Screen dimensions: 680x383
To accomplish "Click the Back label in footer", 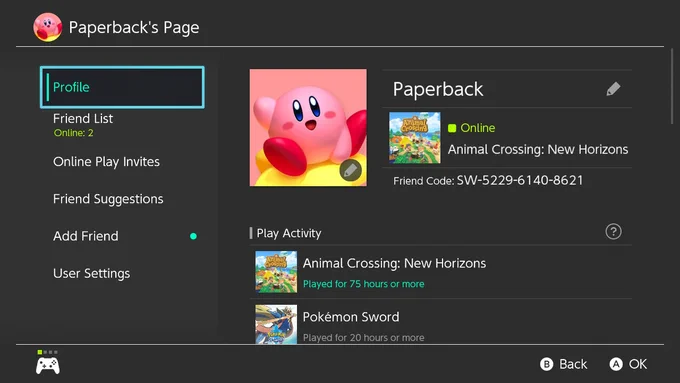I will pos(573,364).
